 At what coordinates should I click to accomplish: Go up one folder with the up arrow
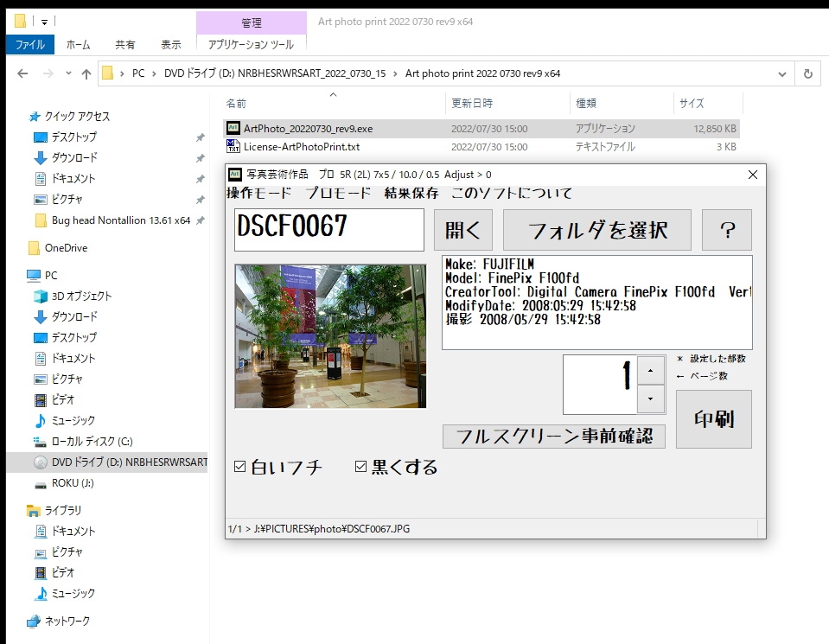[x=86, y=73]
